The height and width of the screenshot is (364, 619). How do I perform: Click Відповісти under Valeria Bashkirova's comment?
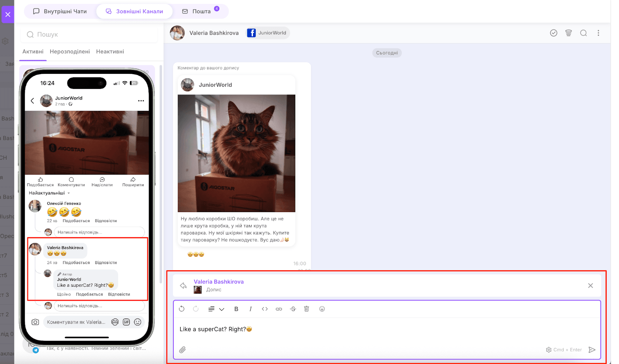tap(106, 263)
